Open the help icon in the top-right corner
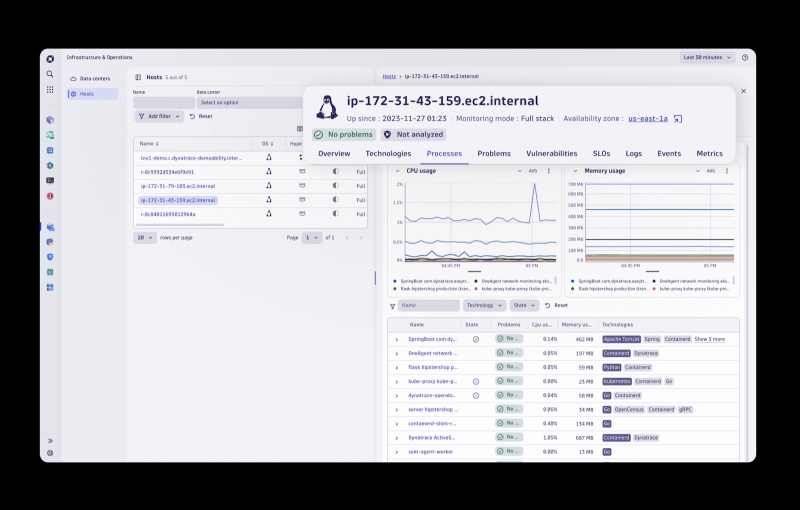Screen dimensions: 800x510 pyautogui.click(x=745, y=58)
